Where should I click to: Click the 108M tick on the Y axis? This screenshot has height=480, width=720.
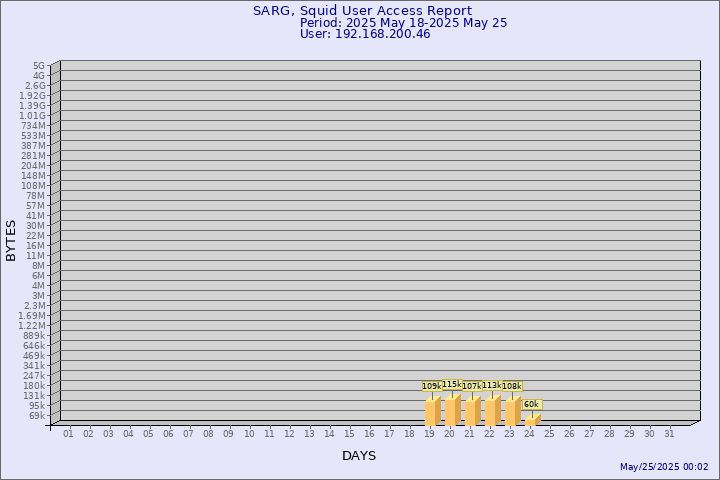(33, 185)
